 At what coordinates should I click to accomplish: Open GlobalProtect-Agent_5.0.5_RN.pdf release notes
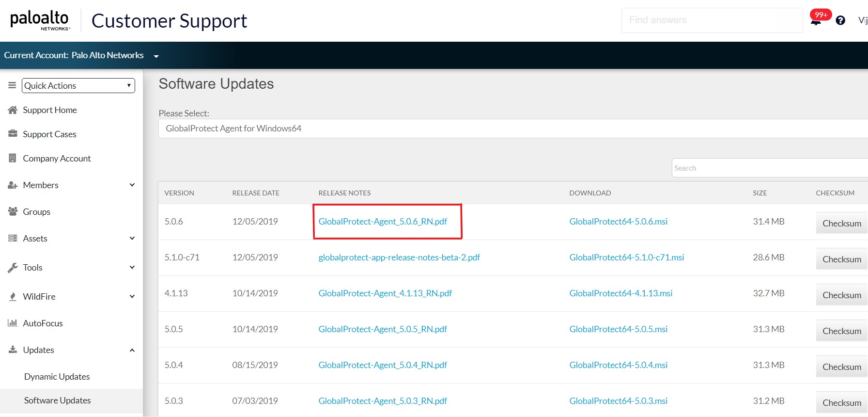tap(383, 329)
